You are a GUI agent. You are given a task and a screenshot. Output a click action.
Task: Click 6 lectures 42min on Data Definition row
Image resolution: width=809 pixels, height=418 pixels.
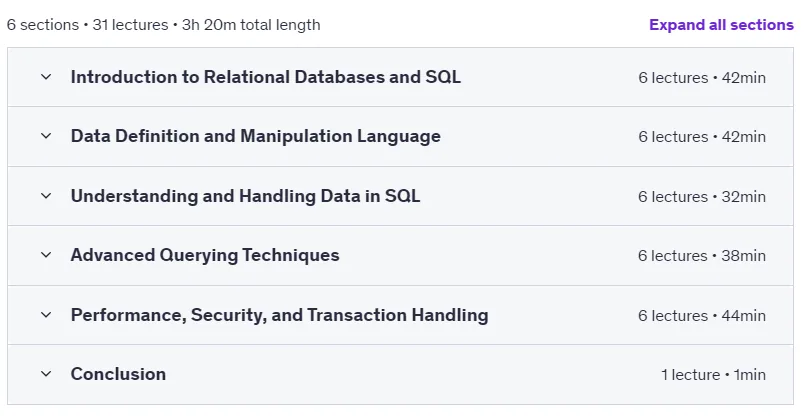702,137
